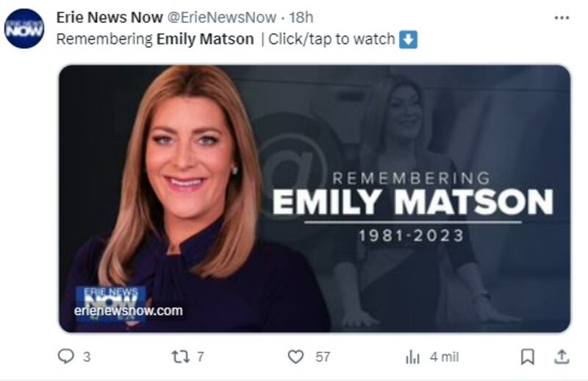Open the Remembering Emily Matson video thumbnail

coord(315,199)
